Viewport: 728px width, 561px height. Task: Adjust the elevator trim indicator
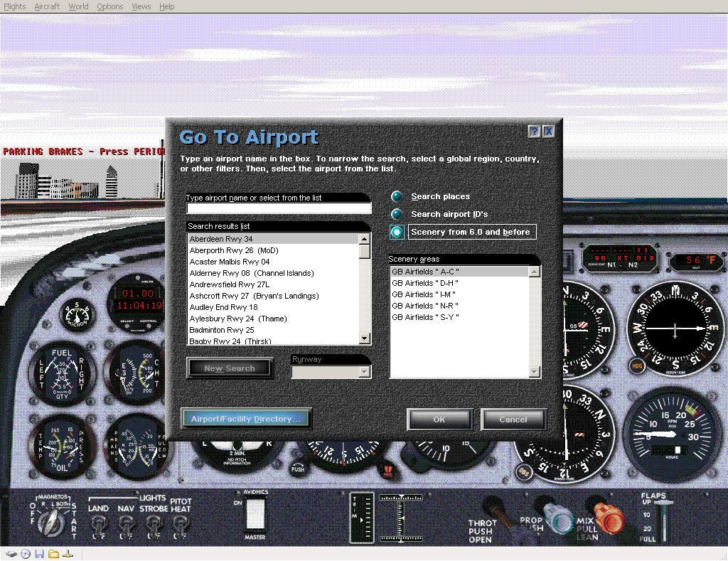click(362, 518)
